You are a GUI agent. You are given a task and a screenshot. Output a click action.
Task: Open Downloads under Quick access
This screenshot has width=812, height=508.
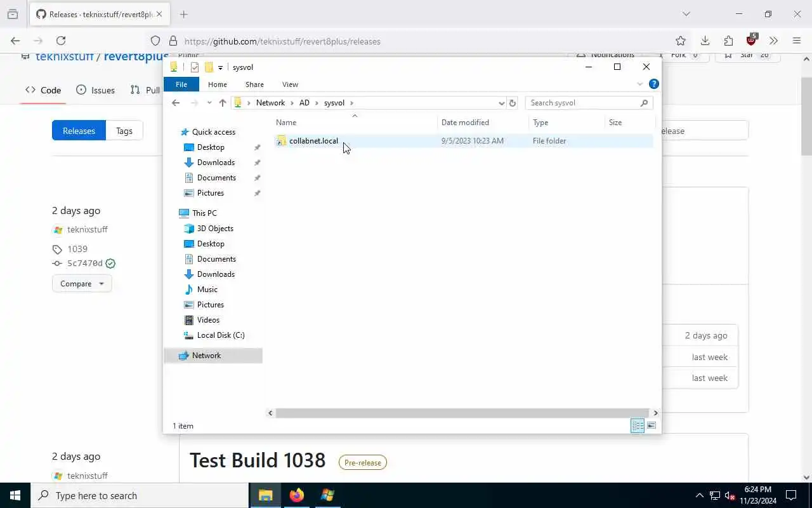(x=216, y=163)
